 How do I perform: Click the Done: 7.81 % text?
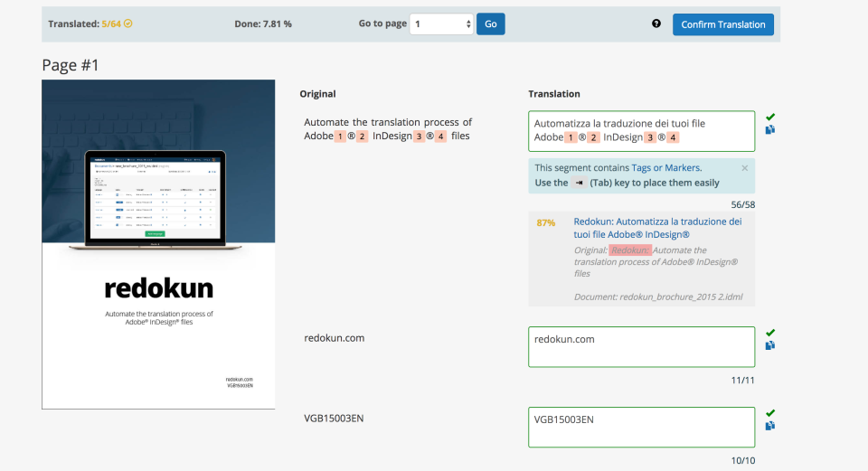pyautogui.click(x=263, y=24)
